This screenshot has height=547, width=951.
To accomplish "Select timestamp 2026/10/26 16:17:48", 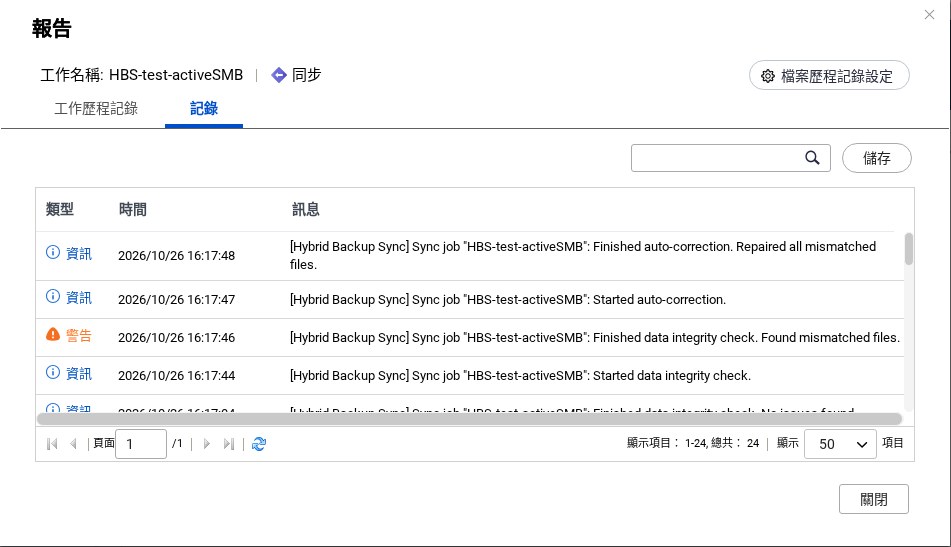I will tap(176, 255).
